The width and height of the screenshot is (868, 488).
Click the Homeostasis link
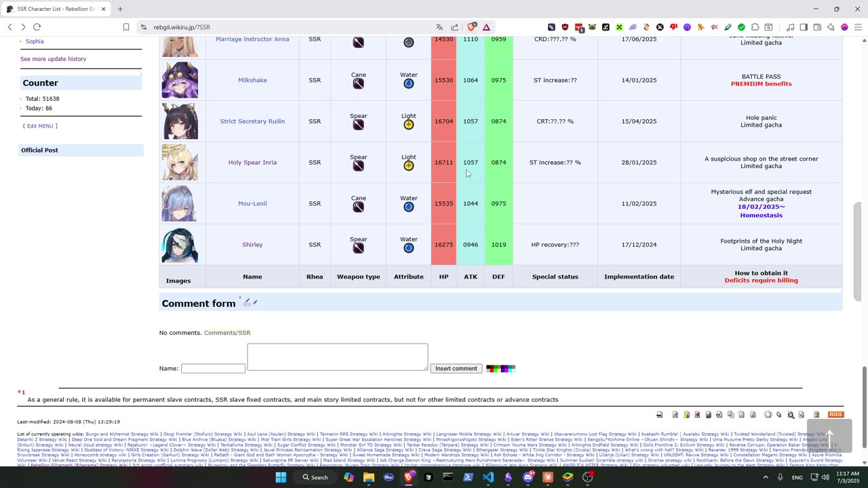coord(761,216)
